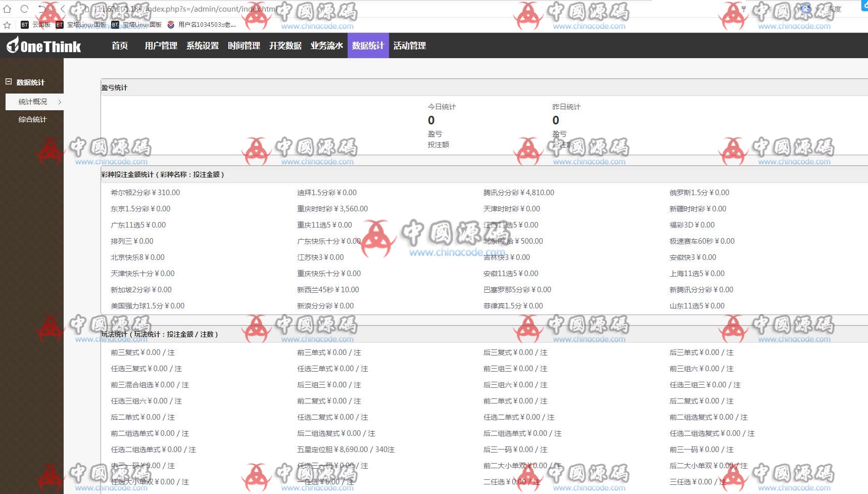Click 极速赛车60秒 ￥0.00 entry
Screen dimensions: 868x494
[702, 241]
